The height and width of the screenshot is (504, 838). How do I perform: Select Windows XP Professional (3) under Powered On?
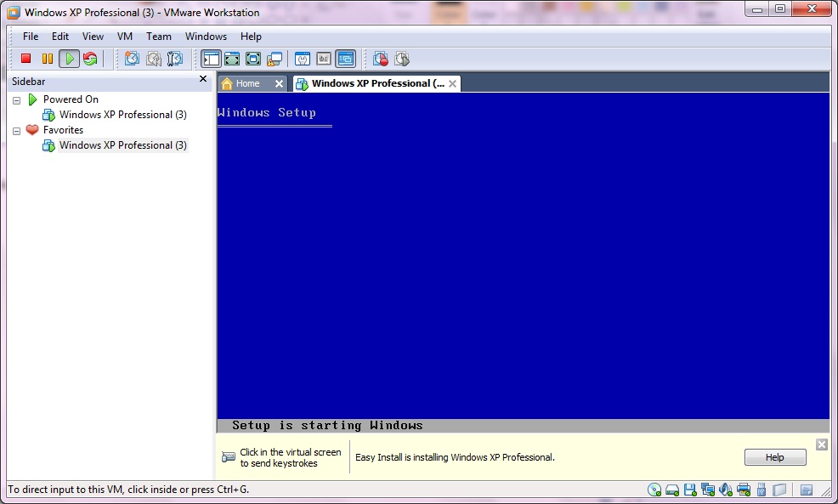(123, 115)
